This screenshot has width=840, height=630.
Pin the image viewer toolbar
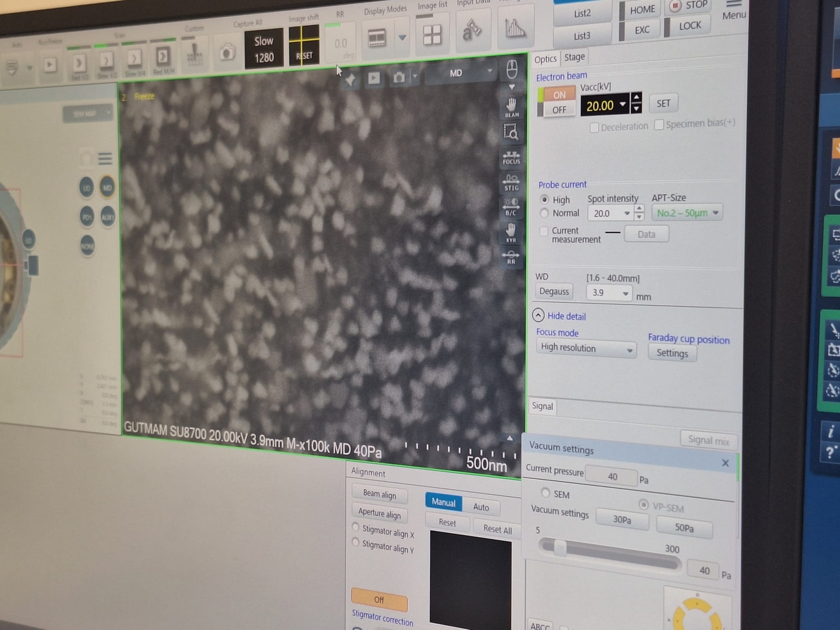tap(350, 80)
